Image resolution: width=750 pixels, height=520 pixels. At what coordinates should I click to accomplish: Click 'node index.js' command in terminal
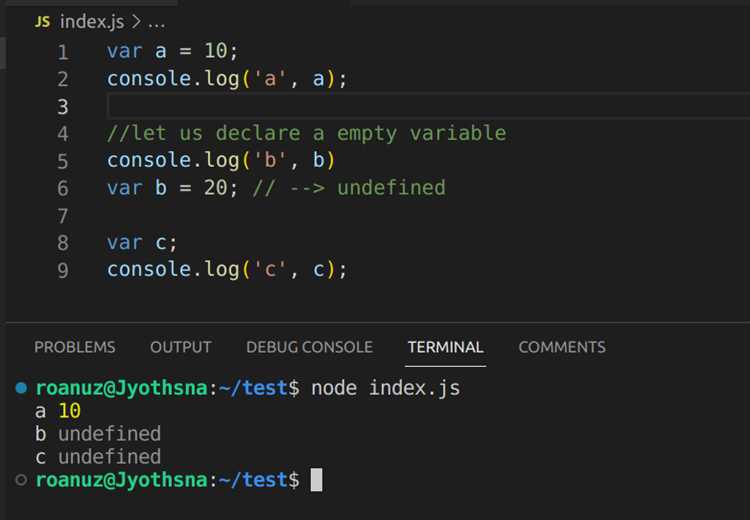386,388
